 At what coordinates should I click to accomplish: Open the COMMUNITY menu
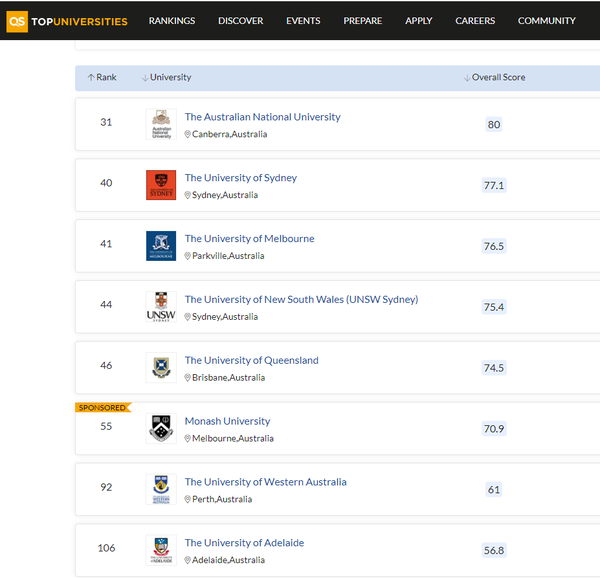pos(547,21)
